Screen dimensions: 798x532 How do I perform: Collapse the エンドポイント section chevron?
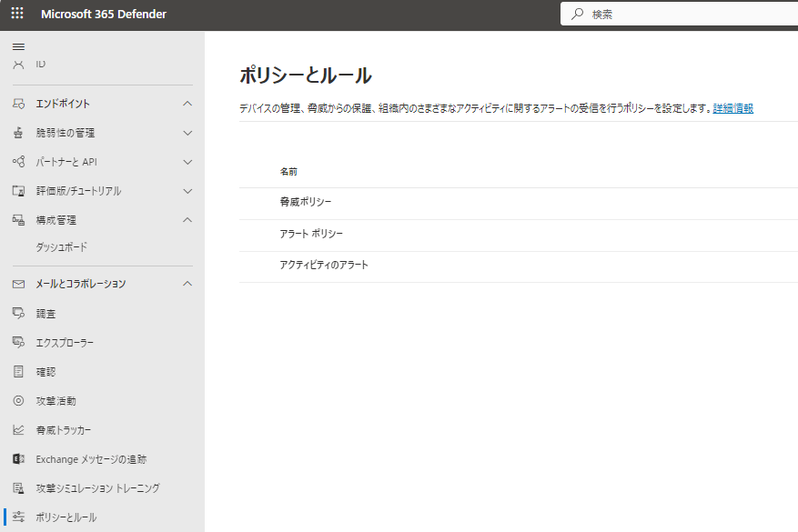[187, 104]
